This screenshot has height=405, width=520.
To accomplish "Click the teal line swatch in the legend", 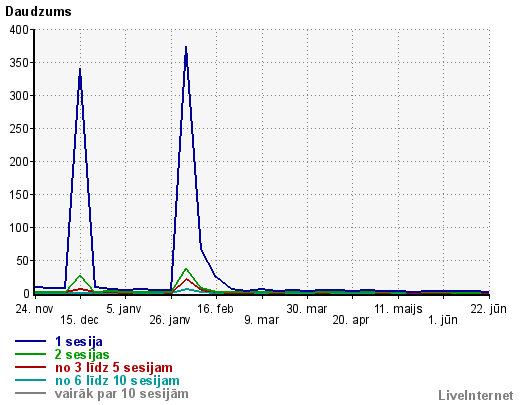I will coord(30,380).
